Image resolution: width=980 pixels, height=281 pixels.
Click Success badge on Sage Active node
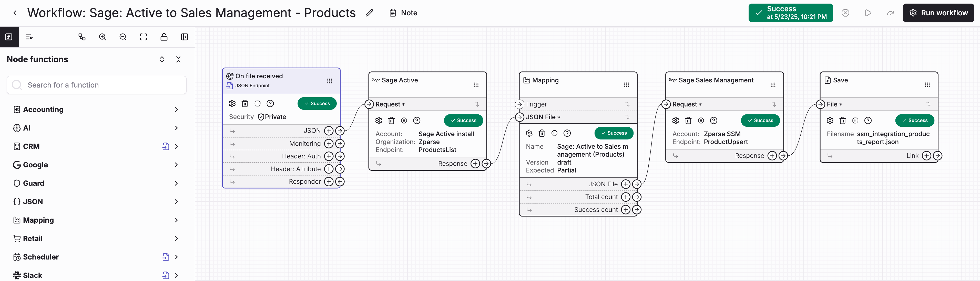click(463, 120)
